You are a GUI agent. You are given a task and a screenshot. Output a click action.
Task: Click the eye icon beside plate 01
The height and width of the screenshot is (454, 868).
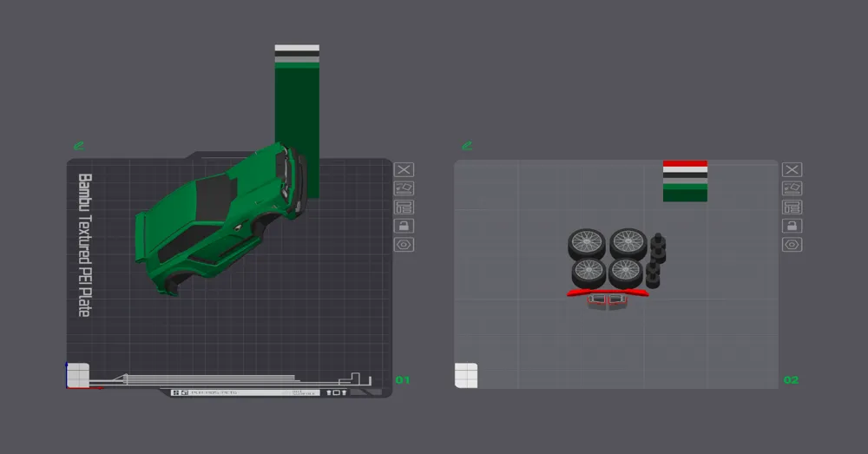(x=404, y=245)
